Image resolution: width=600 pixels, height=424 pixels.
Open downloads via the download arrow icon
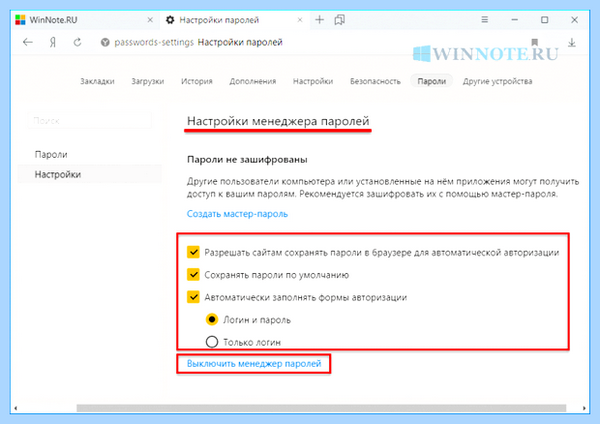572,42
